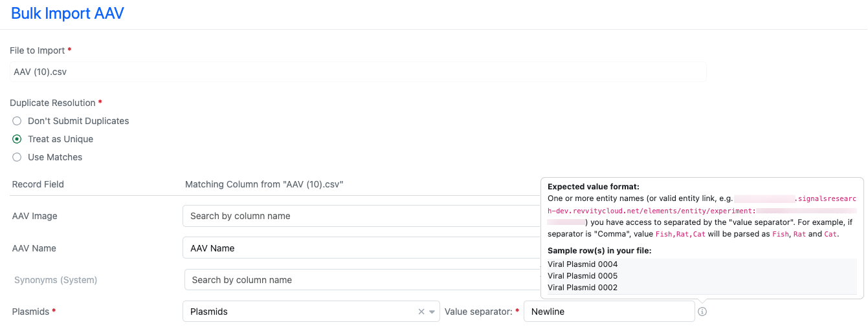
Task: Click the "Matching Column" header text
Action: (263, 184)
